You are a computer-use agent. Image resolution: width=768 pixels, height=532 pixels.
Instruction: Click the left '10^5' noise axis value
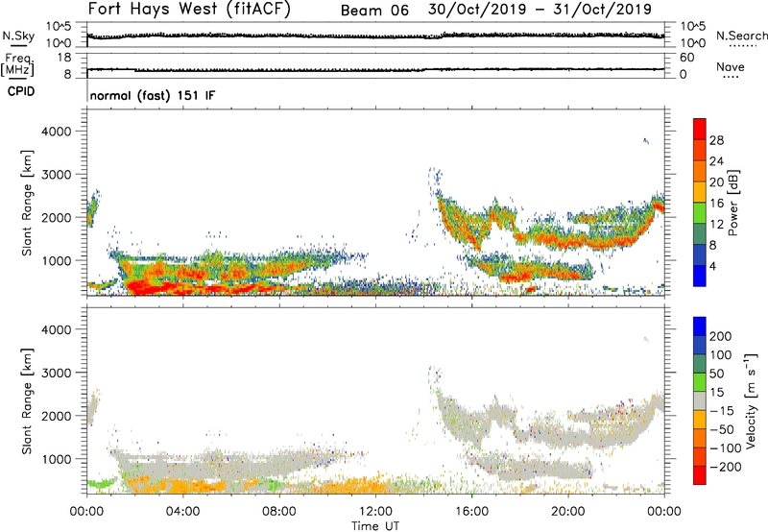[59, 27]
